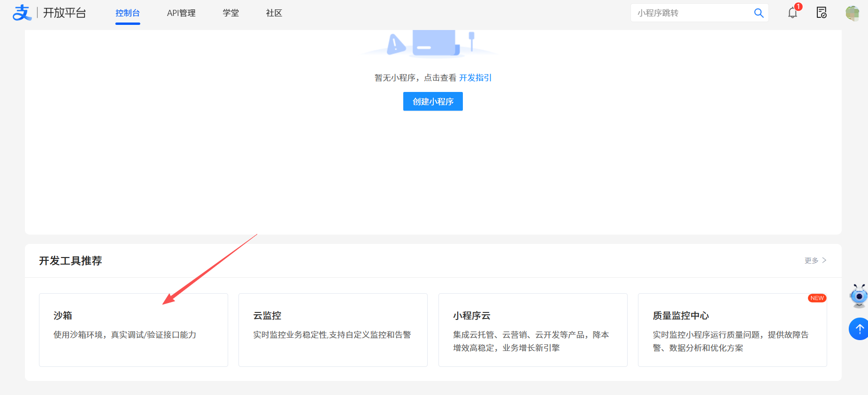Click the blue back-to-top arrow

(859, 329)
